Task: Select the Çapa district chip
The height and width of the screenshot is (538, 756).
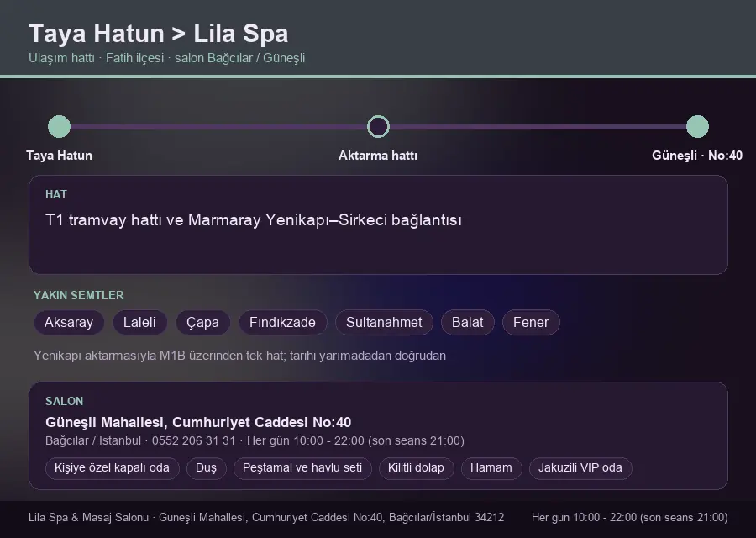Action: tap(203, 322)
